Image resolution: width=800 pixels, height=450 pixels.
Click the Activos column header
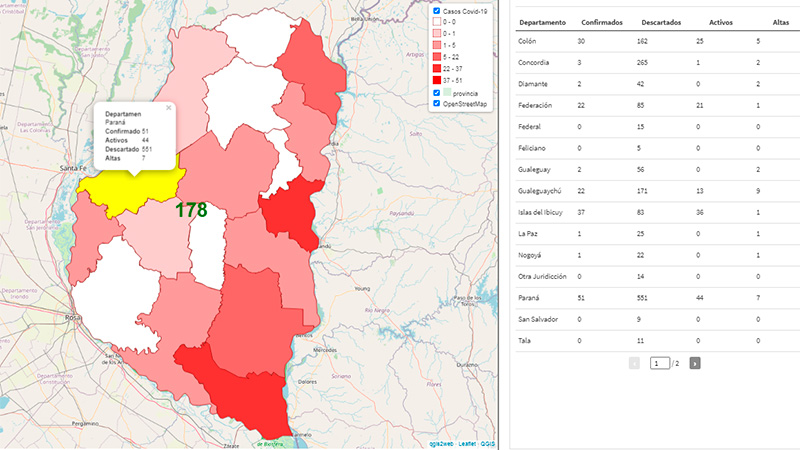[x=720, y=22]
